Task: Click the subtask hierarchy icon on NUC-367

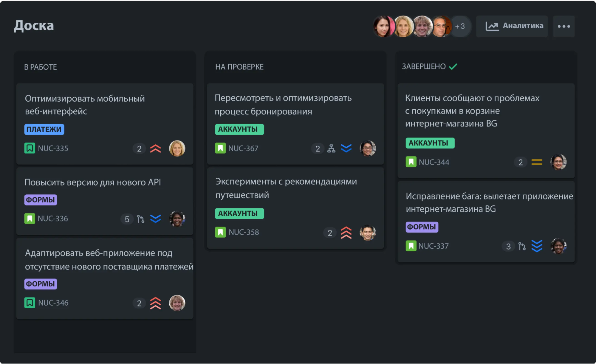Action: tap(331, 148)
